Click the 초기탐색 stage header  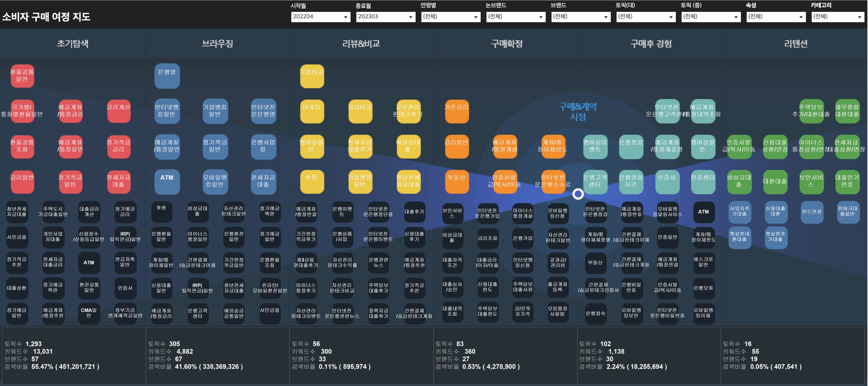(72, 43)
